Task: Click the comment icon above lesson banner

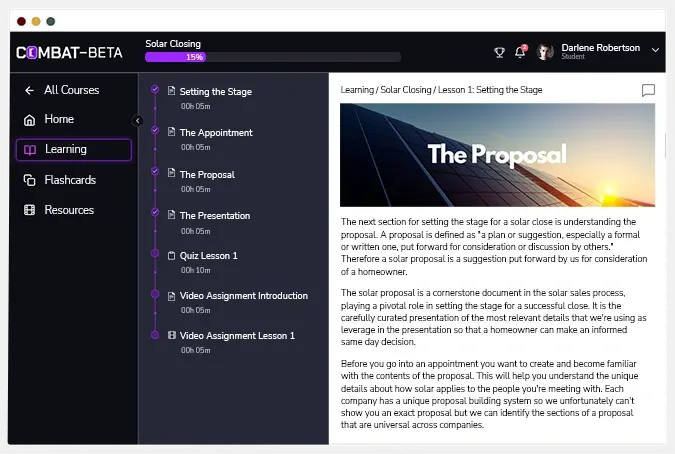Action: [648, 90]
